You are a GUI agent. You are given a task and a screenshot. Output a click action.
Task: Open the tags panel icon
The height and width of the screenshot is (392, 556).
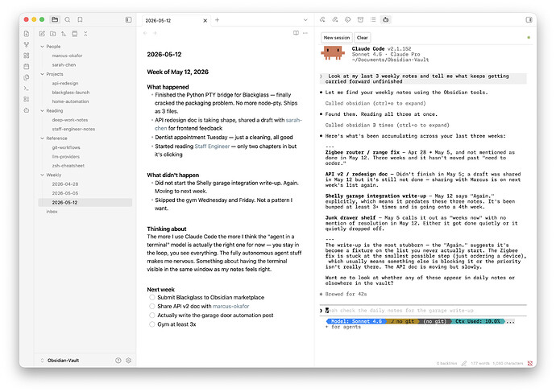pyautogui.click(x=348, y=19)
